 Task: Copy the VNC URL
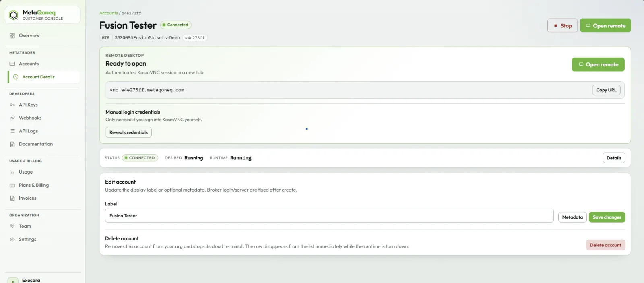click(606, 90)
